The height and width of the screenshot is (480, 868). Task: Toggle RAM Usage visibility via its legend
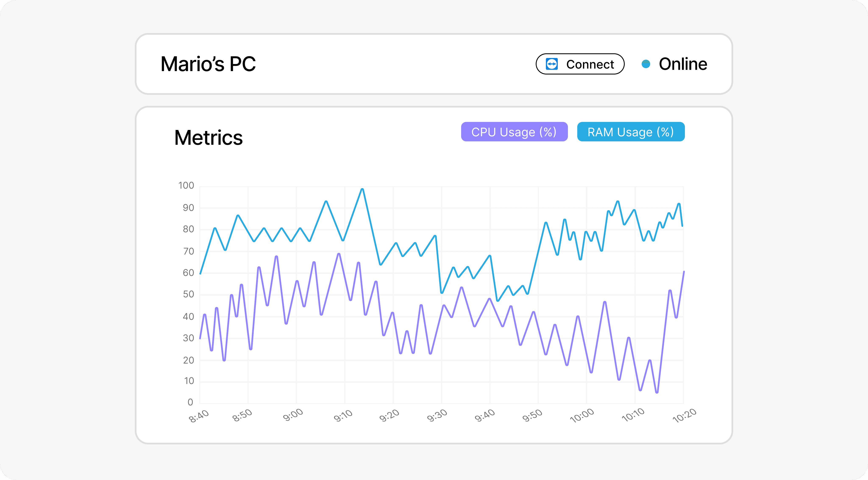631,132
